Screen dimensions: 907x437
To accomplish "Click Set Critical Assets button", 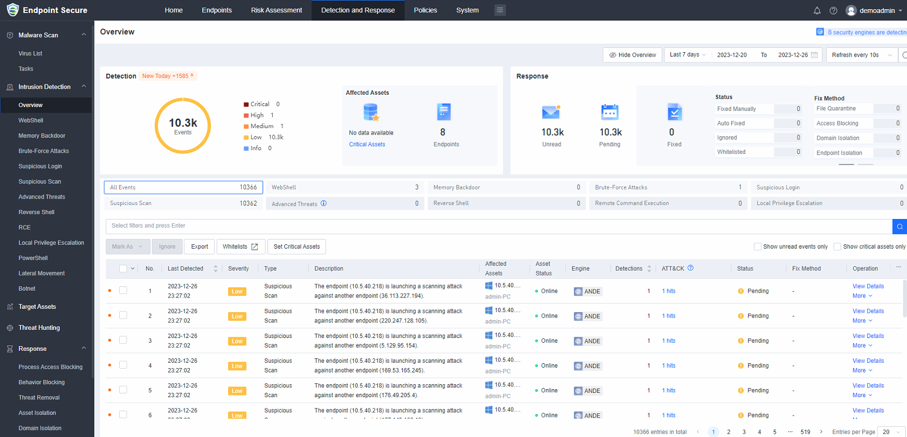I will [x=297, y=247].
